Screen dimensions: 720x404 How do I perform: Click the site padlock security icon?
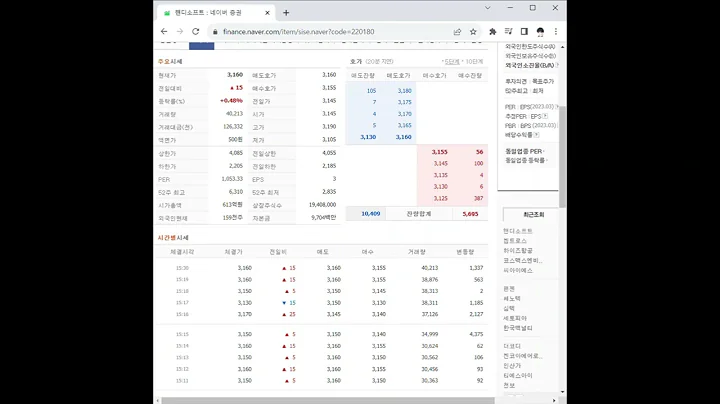tap(215, 32)
